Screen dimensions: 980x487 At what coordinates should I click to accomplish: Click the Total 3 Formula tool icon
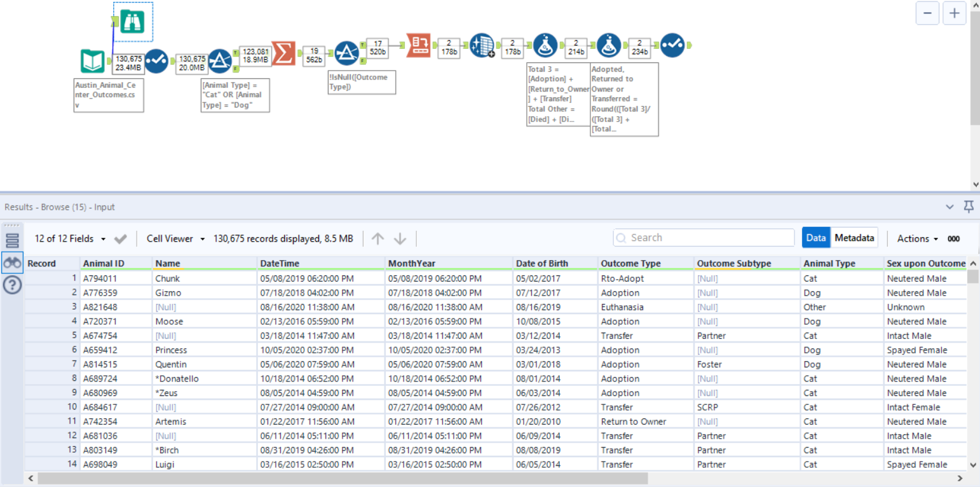pos(545,46)
